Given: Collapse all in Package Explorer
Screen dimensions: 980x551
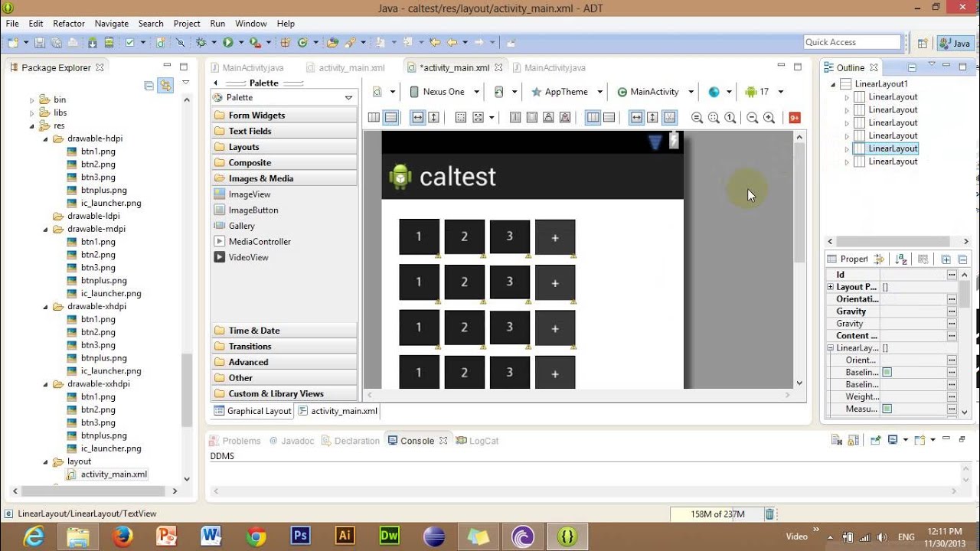Looking at the screenshot, I should point(149,86).
